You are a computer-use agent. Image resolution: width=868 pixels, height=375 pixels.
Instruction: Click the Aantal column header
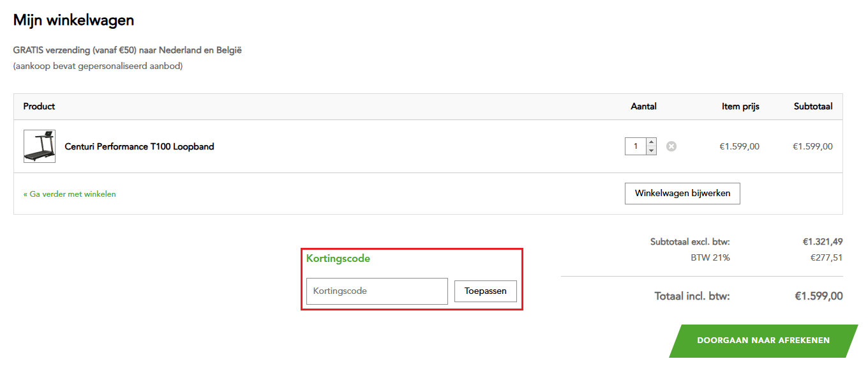[643, 106]
